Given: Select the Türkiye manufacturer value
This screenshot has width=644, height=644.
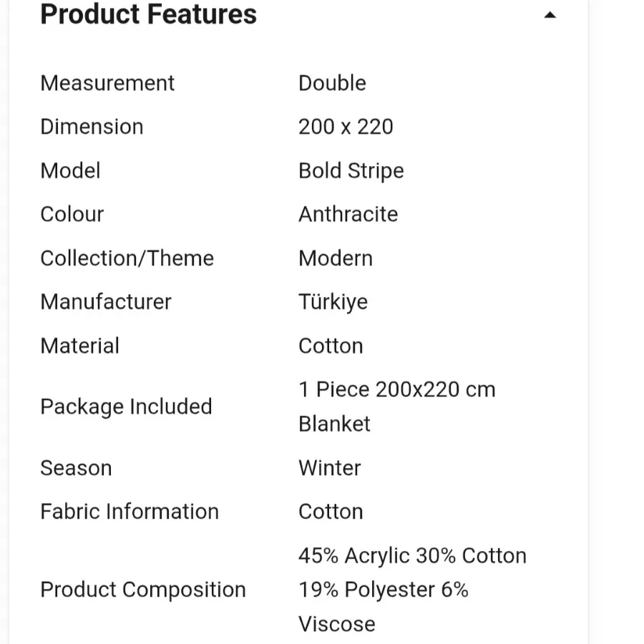Looking at the screenshot, I should (333, 302).
